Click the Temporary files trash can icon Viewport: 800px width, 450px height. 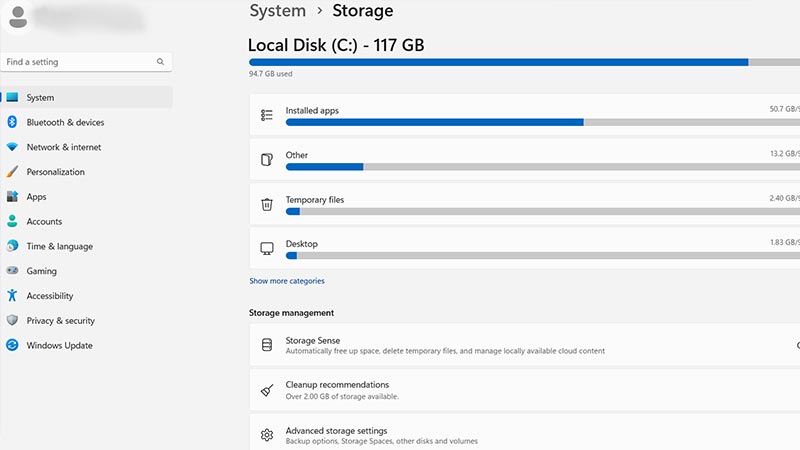[x=267, y=204]
